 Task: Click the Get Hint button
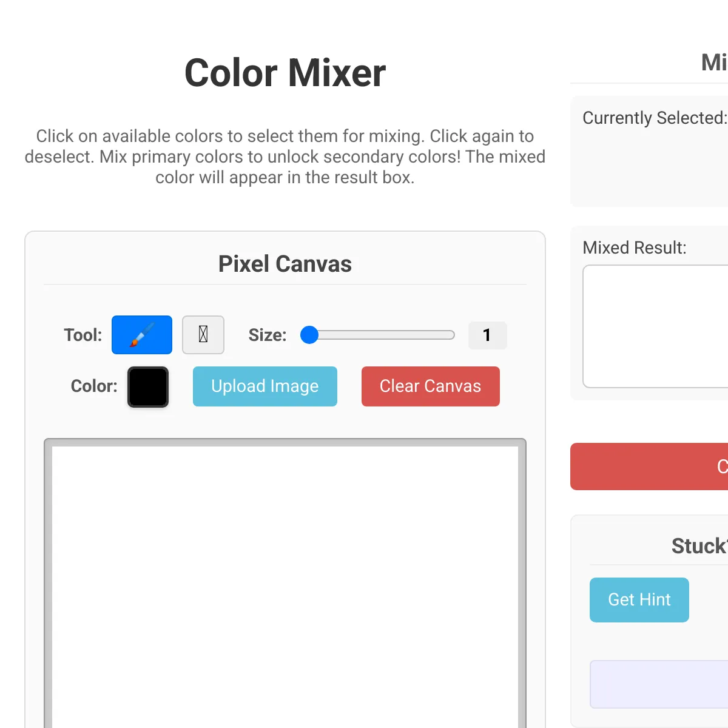[x=639, y=600]
